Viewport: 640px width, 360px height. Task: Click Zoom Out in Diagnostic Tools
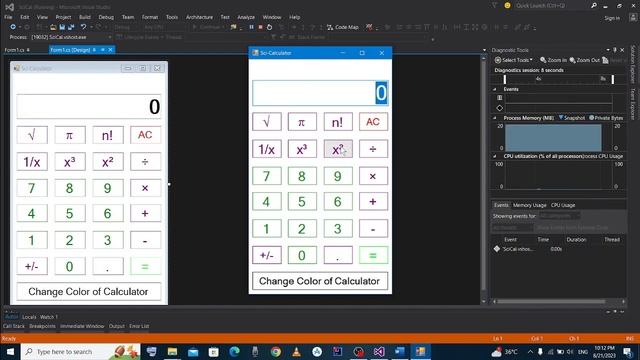584,60
